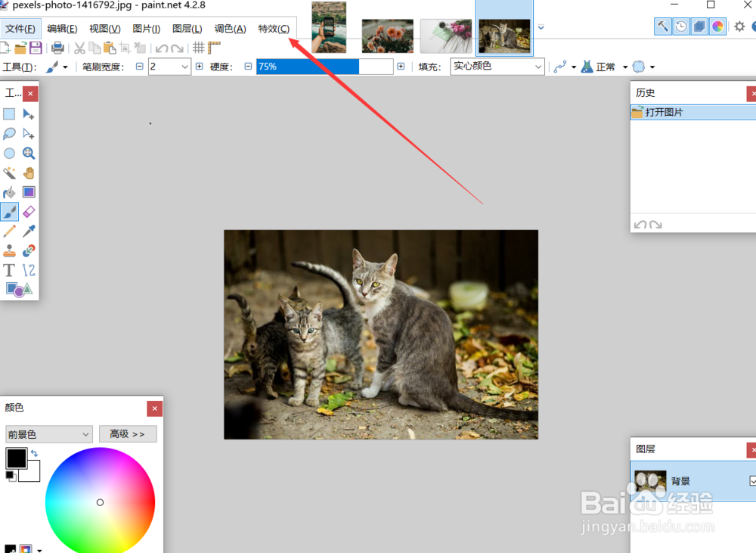Click the Paste clipboard icon
Viewport: 756px width, 553px height.
pos(110,48)
